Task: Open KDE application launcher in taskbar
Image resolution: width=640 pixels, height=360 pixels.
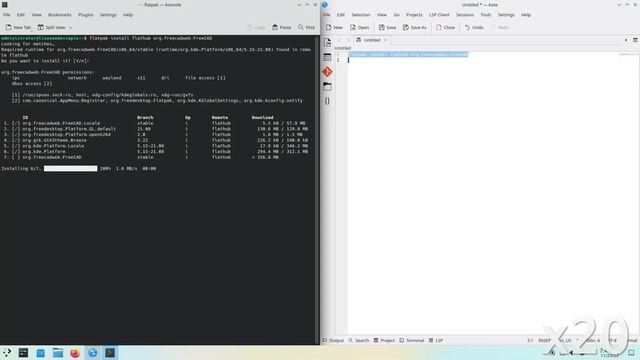Action: tap(7, 353)
